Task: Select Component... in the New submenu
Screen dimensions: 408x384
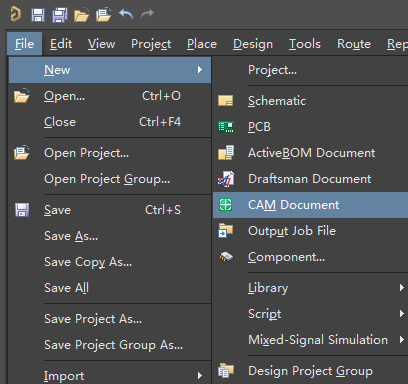Action: coord(311,257)
